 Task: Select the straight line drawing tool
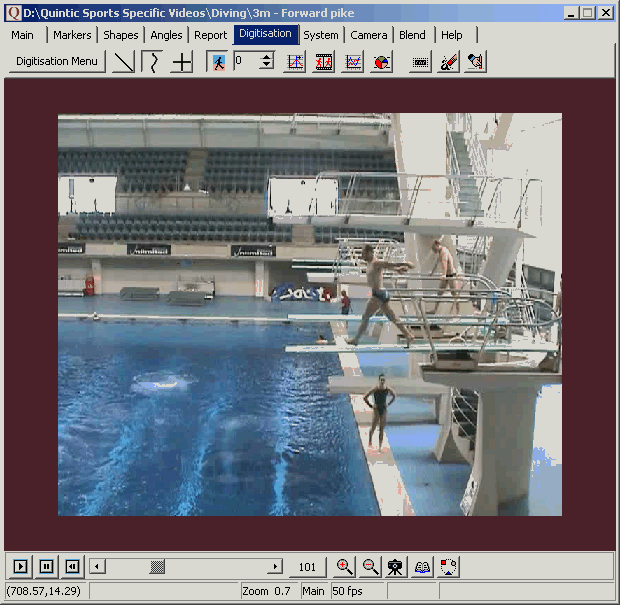coord(123,62)
